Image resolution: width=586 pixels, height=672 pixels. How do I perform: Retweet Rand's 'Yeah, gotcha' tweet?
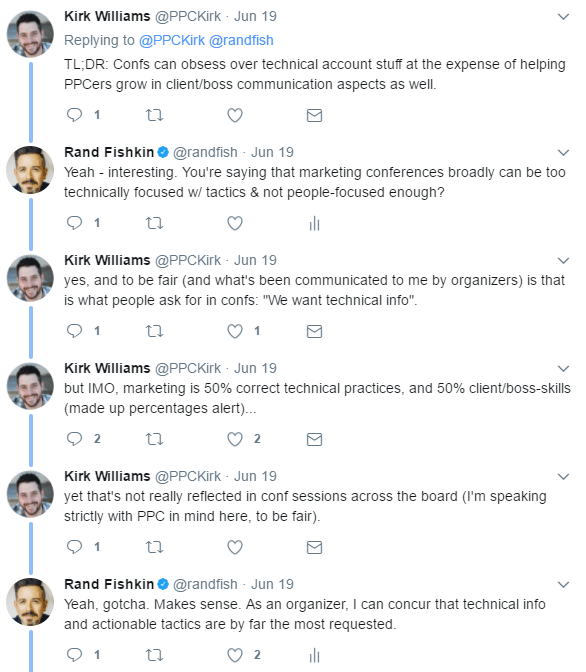click(x=154, y=655)
